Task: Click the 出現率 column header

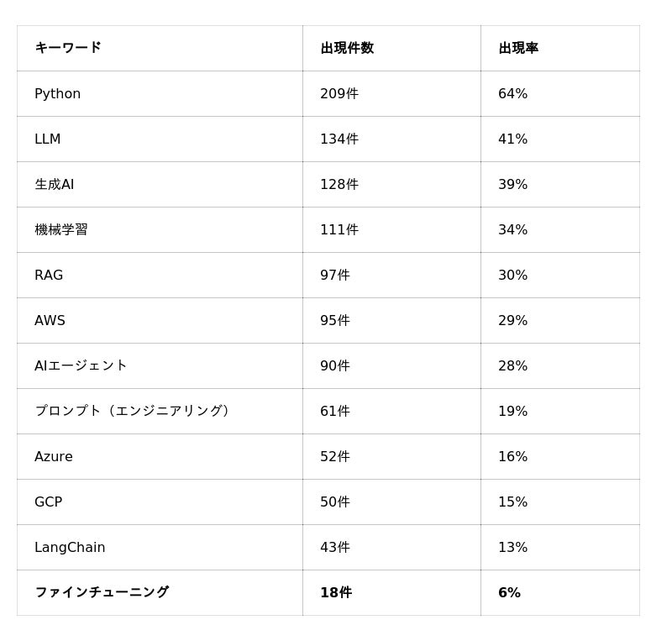Action: [x=560, y=48]
